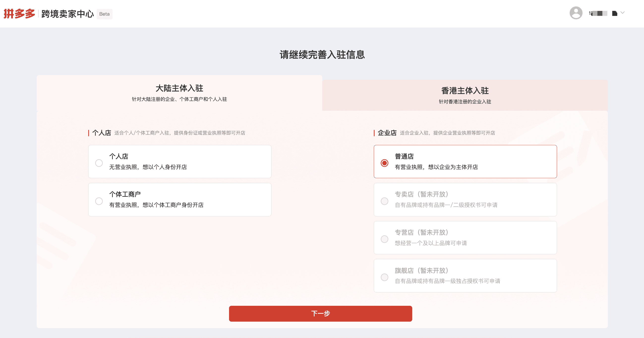Select the 个人店 radio button
The height and width of the screenshot is (338, 644).
(99, 163)
